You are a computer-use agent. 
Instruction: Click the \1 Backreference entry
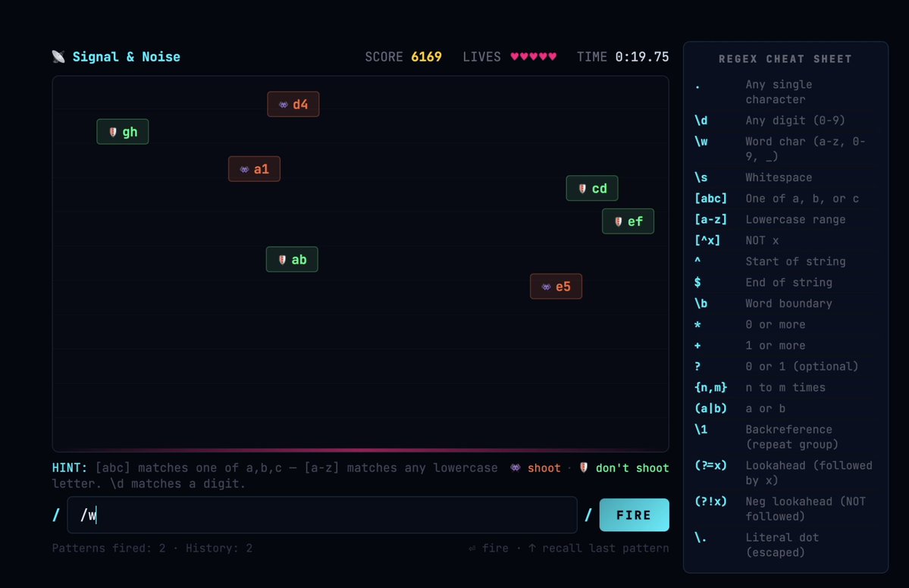pyautogui.click(x=785, y=436)
